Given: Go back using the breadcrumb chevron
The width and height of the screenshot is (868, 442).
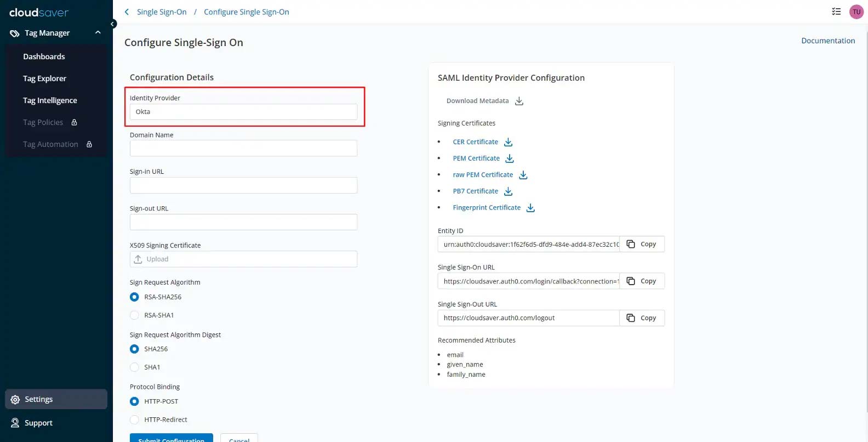Looking at the screenshot, I should click(127, 12).
